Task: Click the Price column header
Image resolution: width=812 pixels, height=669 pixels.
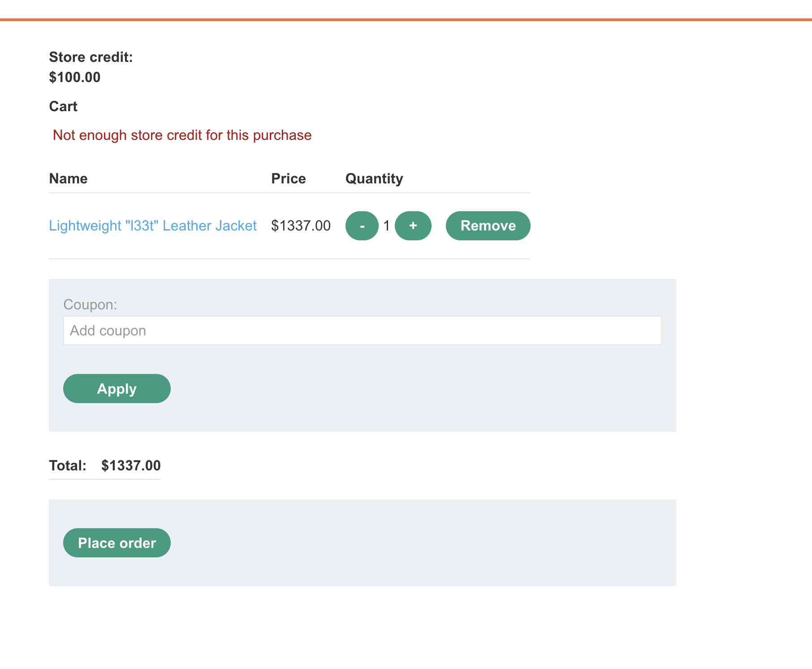Action: pos(289,178)
